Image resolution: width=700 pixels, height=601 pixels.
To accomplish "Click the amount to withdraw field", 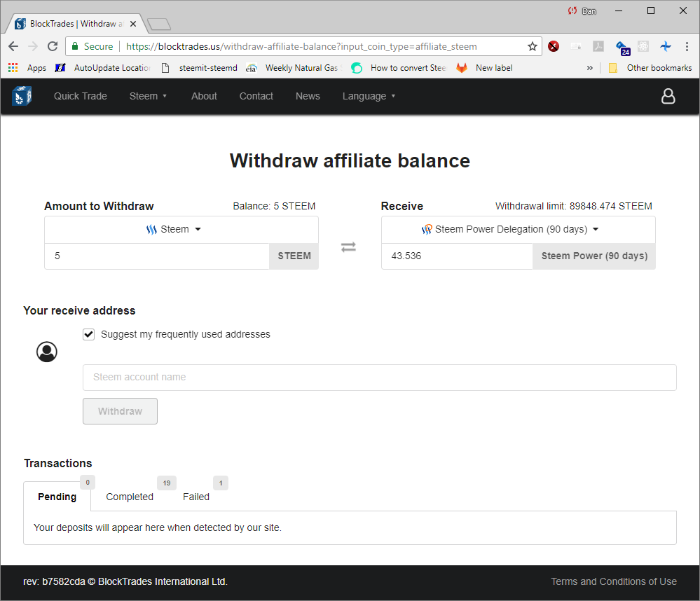I will click(157, 256).
